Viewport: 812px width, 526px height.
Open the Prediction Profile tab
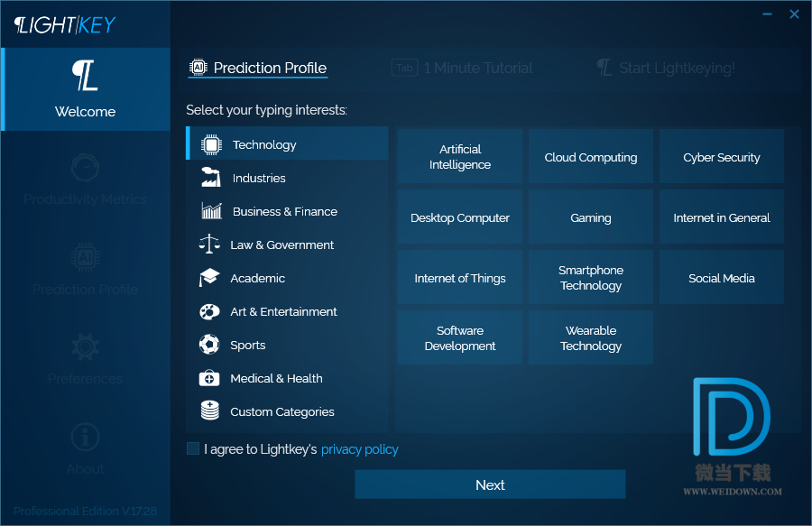258,68
